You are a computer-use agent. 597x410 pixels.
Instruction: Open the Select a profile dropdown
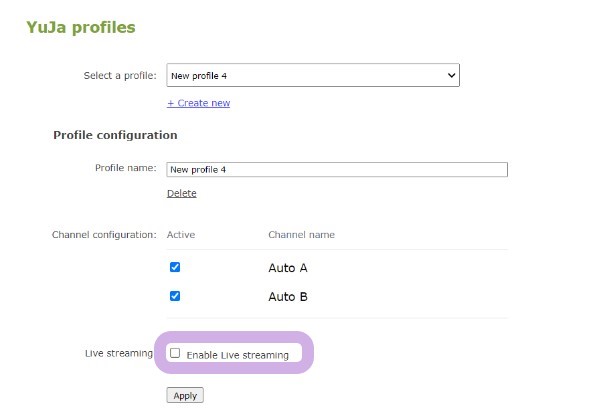[x=313, y=75]
